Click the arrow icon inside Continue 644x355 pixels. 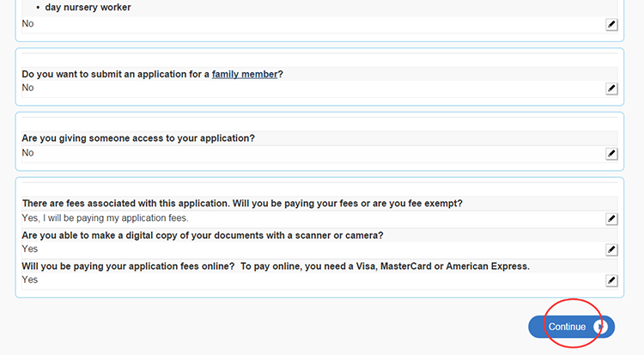(601, 327)
